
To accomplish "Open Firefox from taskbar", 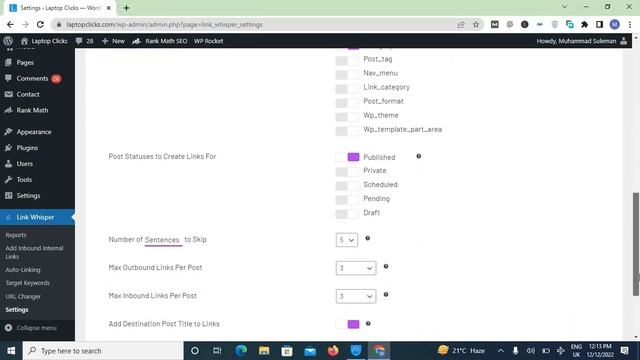I will pos(333,351).
